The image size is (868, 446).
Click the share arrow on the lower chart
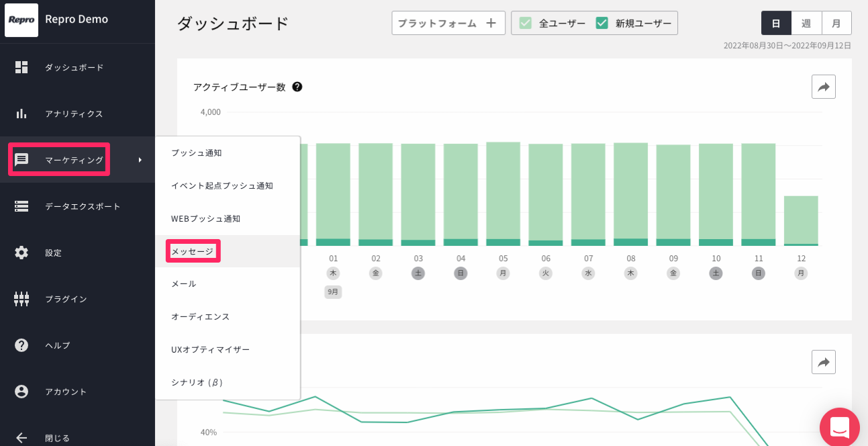[824, 362]
